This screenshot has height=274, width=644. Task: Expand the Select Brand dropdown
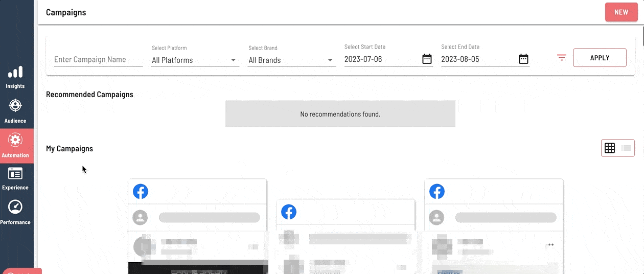[x=292, y=60]
